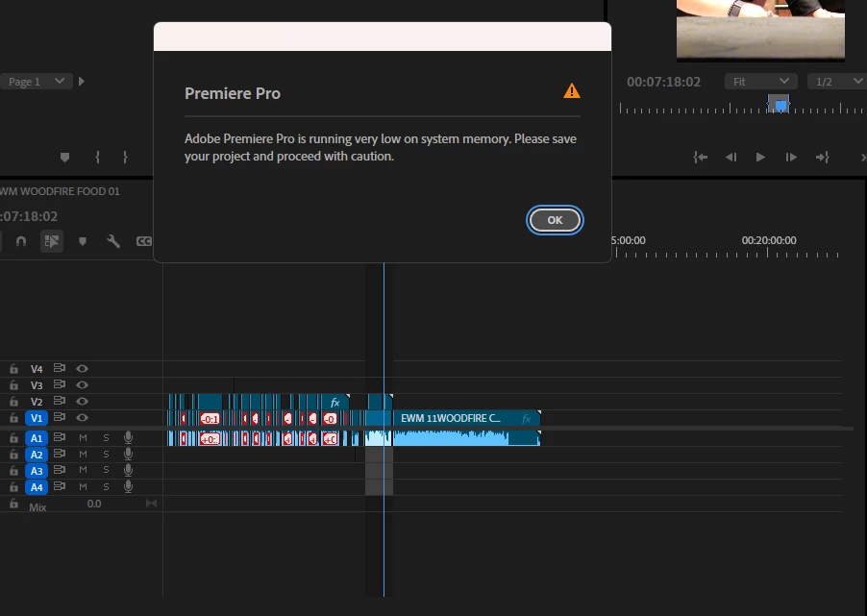Hide track V1 with eye icon
Viewport: 867px width, 616px height.
pos(82,417)
